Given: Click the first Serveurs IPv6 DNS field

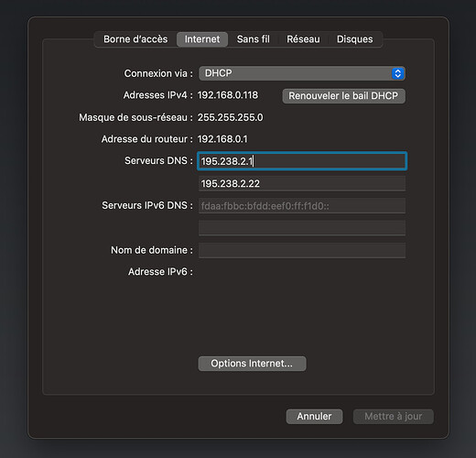Looking at the screenshot, I should pyautogui.click(x=302, y=206).
